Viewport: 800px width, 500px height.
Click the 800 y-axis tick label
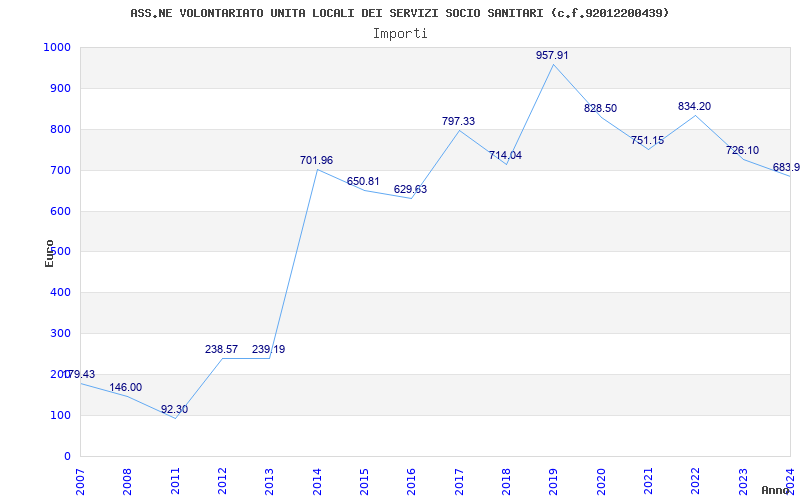click(60, 130)
